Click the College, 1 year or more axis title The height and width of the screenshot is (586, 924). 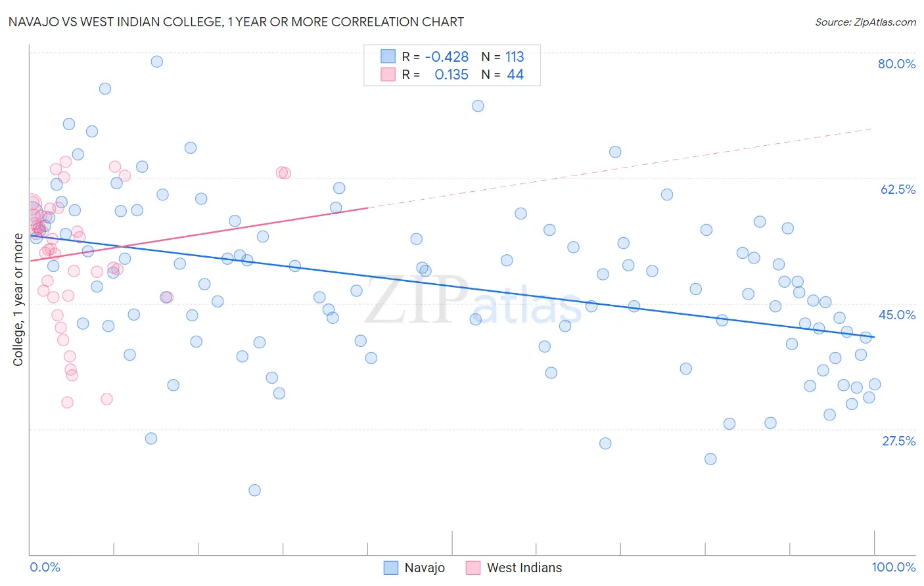18,300
